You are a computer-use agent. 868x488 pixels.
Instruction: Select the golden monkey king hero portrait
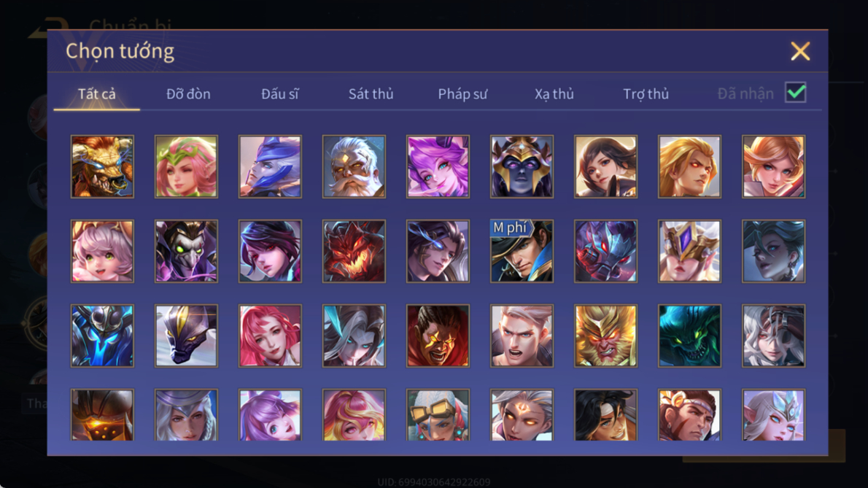coord(605,336)
